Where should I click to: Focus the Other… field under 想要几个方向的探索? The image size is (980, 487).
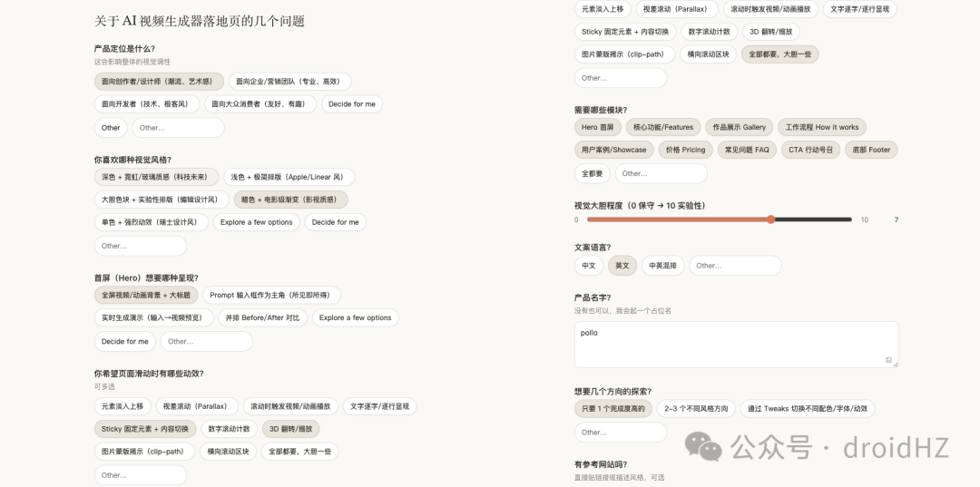621,432
